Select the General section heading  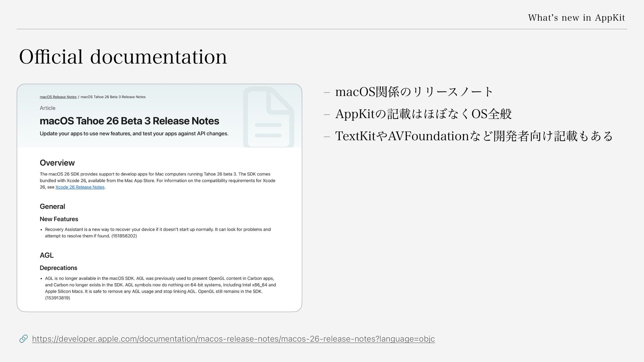[52, 206]
